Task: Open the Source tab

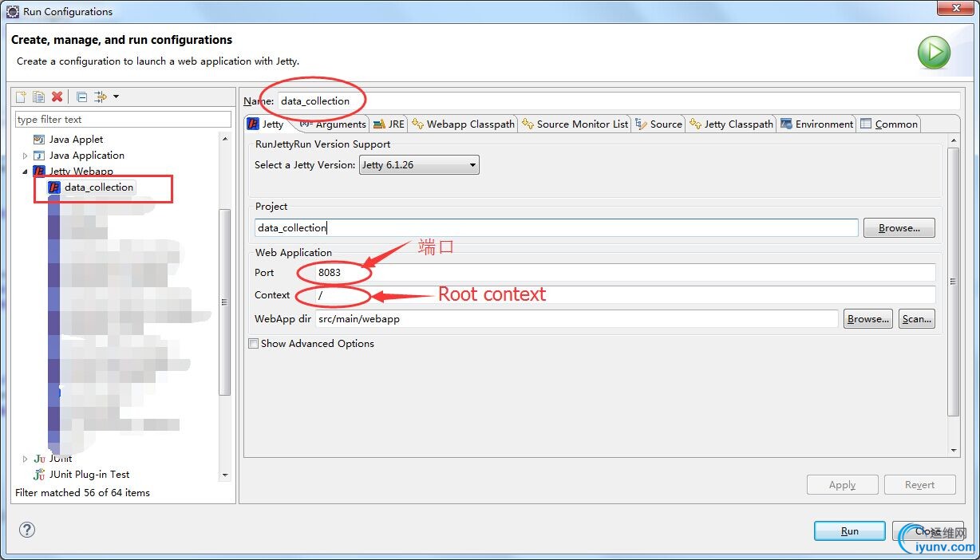Action: click(x=659, y=124)
